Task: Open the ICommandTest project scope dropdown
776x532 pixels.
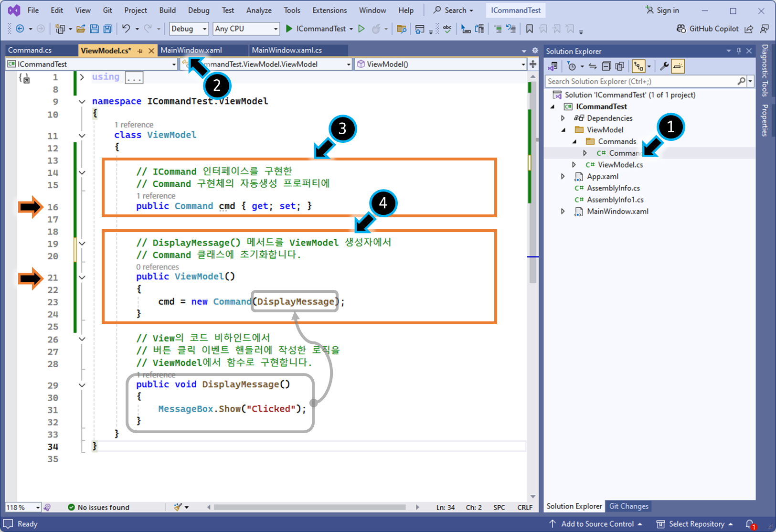Action: [x=92, y=64]
